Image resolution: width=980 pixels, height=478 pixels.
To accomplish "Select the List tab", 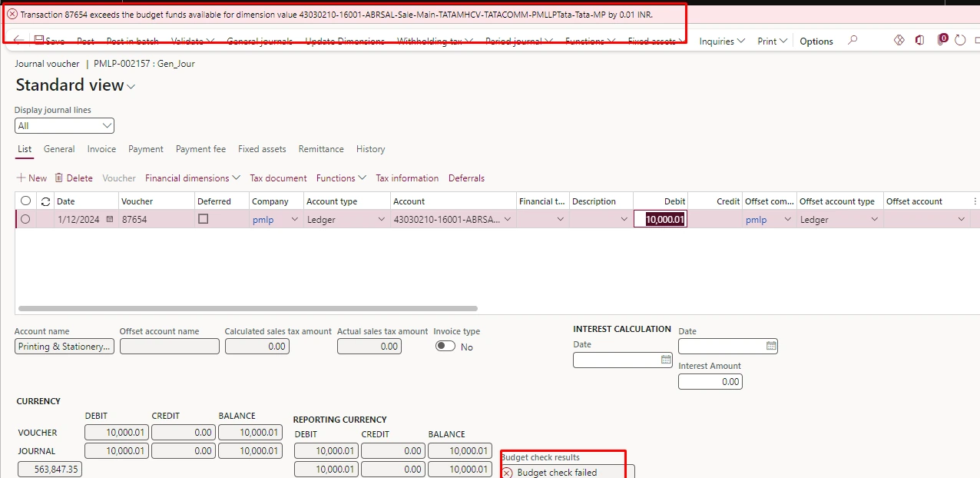I will point(25,149).
